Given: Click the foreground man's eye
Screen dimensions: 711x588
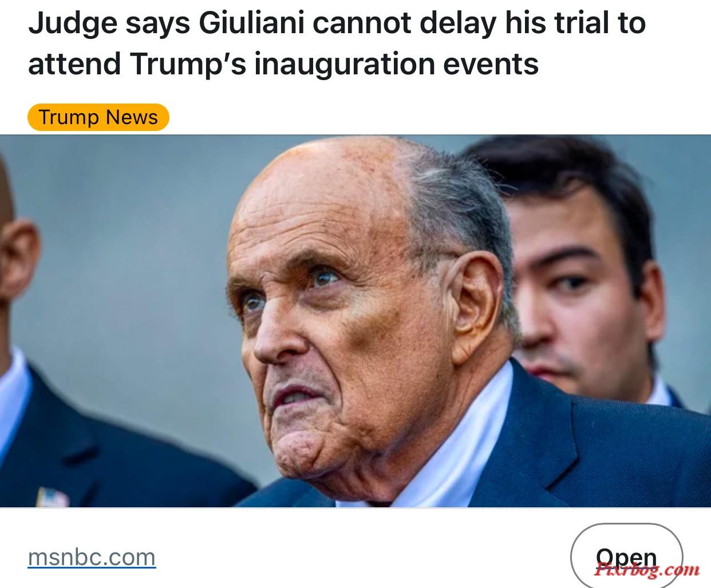Looking at the screenshot, I should (x=325, y=278).
